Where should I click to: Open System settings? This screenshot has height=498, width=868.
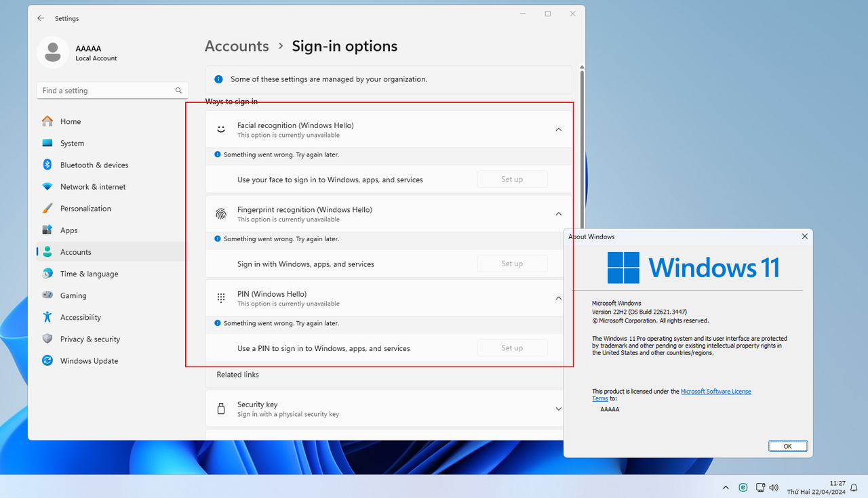click(112, 143)
